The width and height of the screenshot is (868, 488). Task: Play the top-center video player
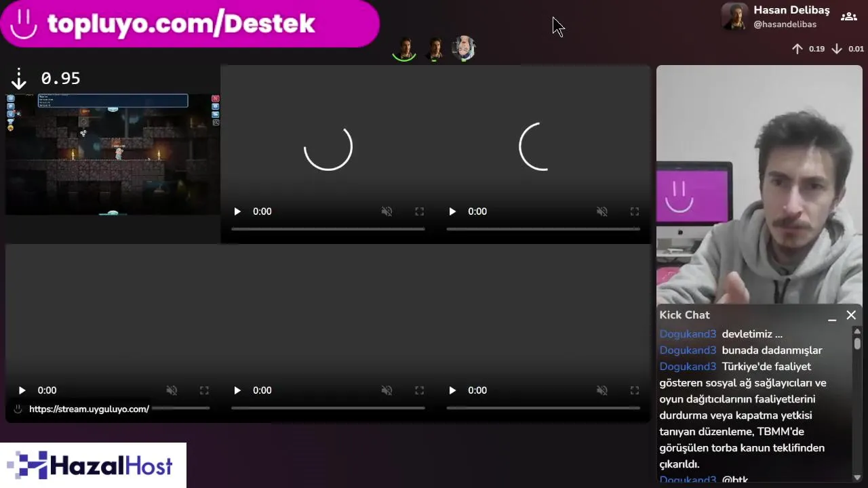[x=237, y=211]
